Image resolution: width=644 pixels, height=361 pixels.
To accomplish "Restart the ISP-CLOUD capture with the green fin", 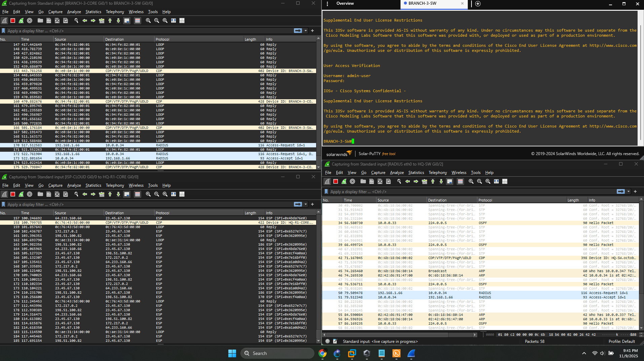I will [x=21, y=194].
